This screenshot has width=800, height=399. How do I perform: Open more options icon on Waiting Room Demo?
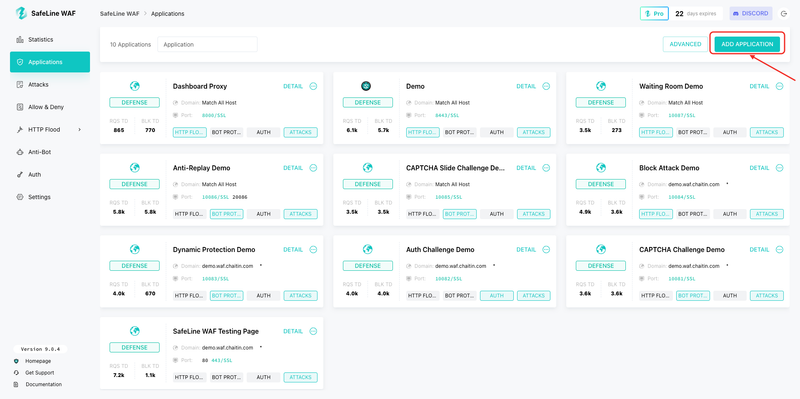[x=780, y=86]
